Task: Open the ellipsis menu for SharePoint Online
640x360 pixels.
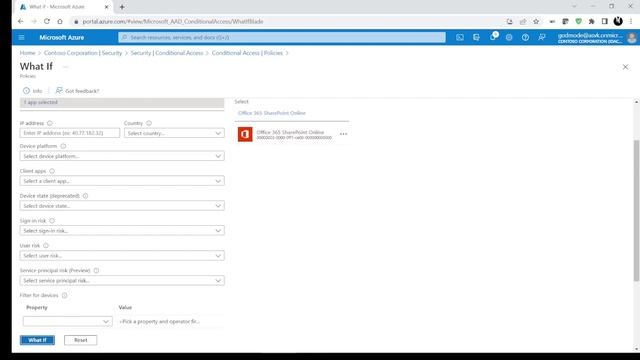Action: click(x=343, y=134)
